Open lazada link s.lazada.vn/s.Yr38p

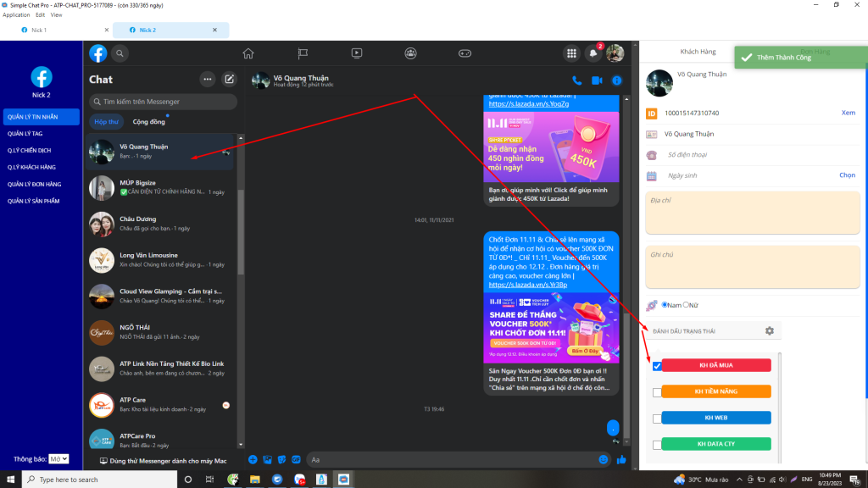(527, 285)
